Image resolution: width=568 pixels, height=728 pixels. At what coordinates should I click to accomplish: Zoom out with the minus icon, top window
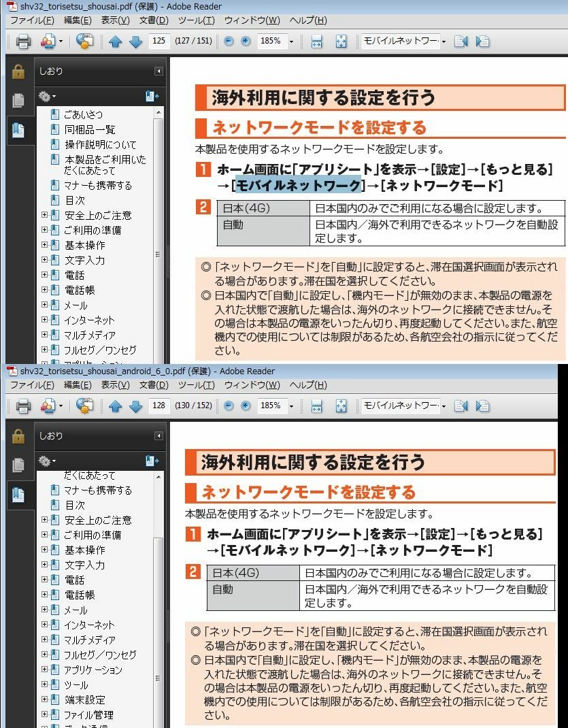(229, 41)
